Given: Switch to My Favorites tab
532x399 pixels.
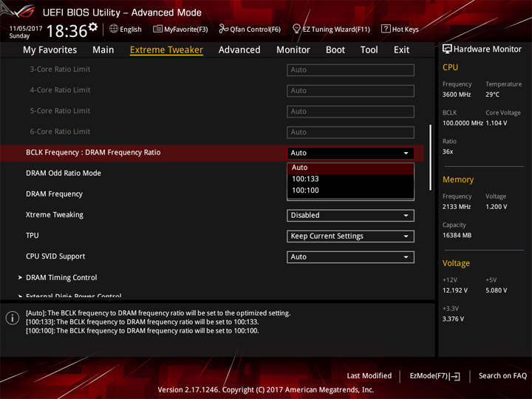Looking at the screenshot, I should pyautogui.click(x=50, y=50).
